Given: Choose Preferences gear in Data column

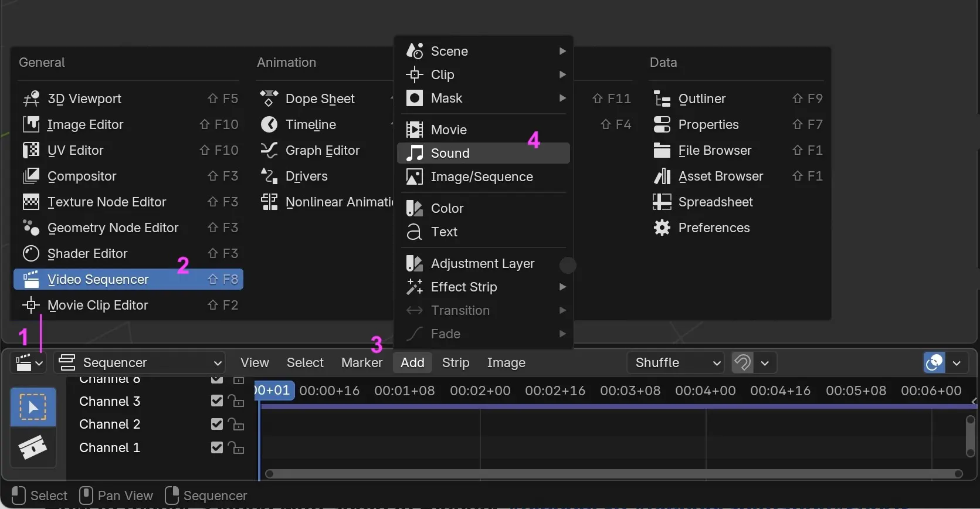Looking at the screenshot, I should (x=662, y=228).
